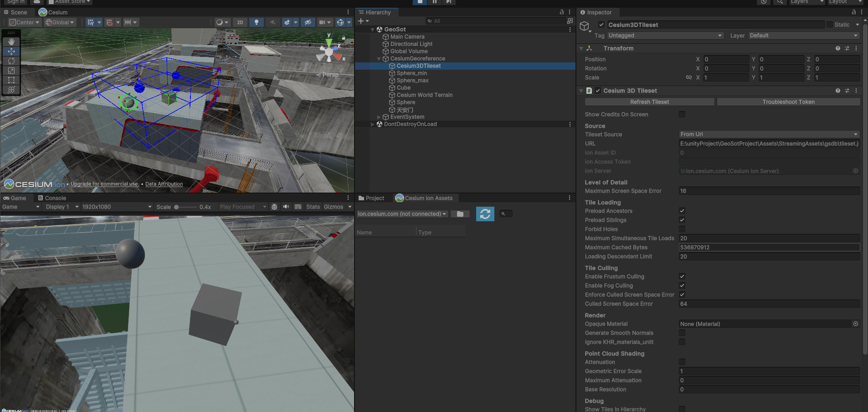Open Upgrade for commercial use link
868x412 pixels.
pyautogui.click(x=105, y=184)
